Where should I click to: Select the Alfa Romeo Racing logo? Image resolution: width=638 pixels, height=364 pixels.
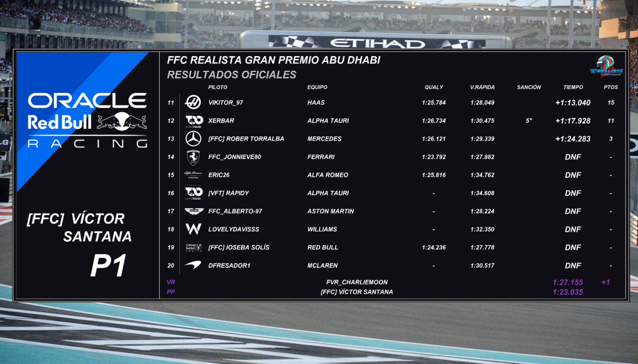coord(193,175)
